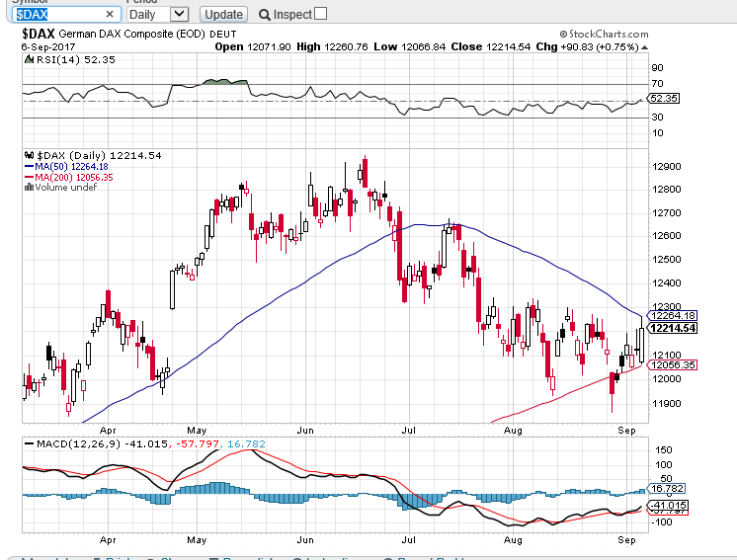This screenshot has width=737, height=560.
Task: Click the MACD histogram label 16.782
Action: click(x=667, y=488)
